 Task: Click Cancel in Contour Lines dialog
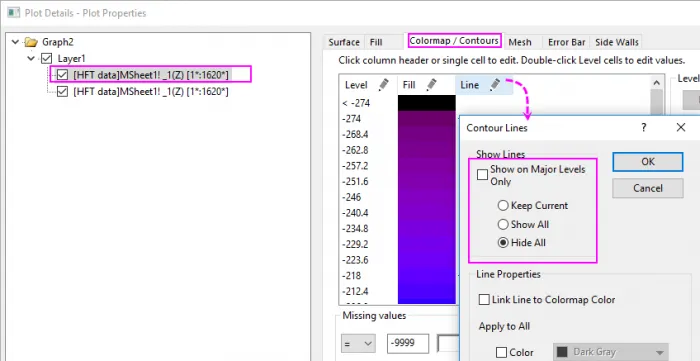(648, 188)
